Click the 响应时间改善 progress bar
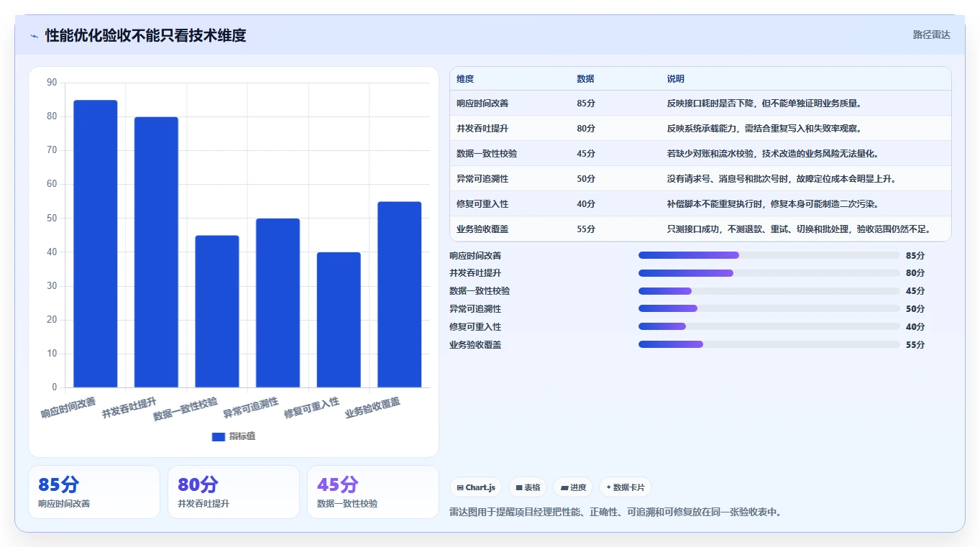980x547 pixels. 769,255
